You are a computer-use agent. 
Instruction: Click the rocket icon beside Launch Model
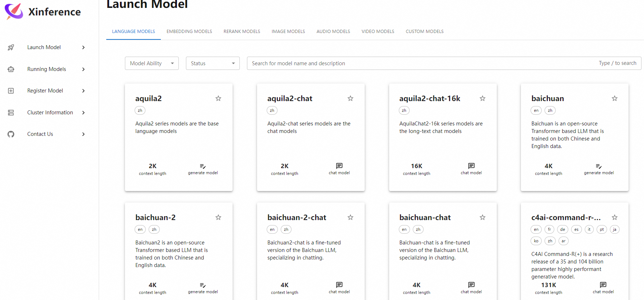coord(11,47)
